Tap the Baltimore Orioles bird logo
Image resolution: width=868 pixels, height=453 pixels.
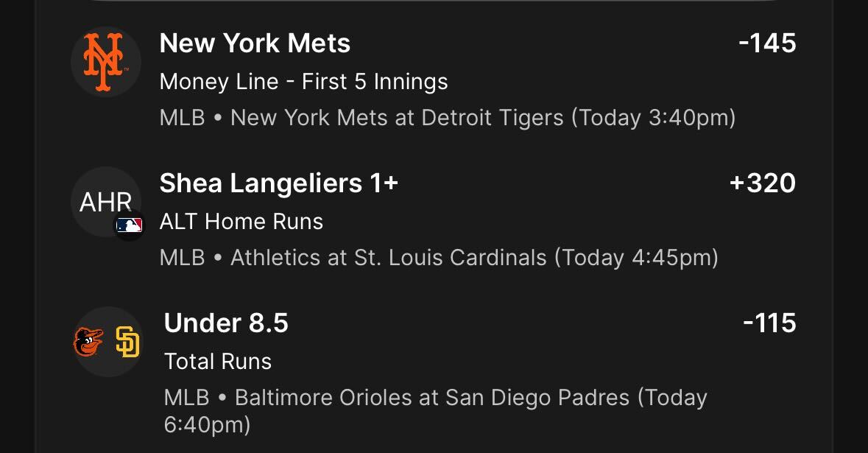click(88, 343)
